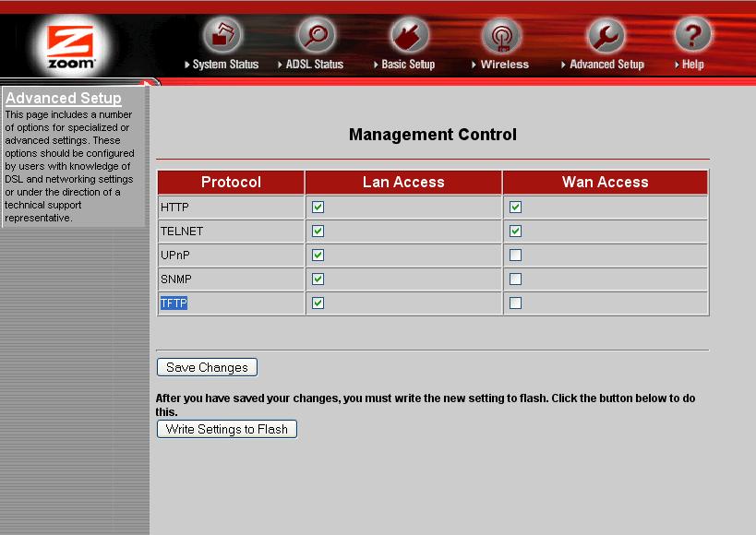Enable UPnP Wan Access checkbox

[x=515, y=255]
